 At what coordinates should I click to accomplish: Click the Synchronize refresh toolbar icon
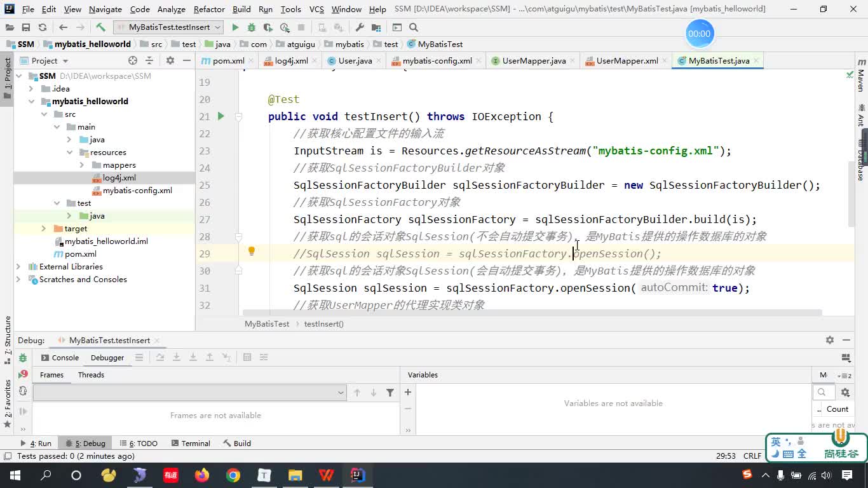[x=43, y=27]
